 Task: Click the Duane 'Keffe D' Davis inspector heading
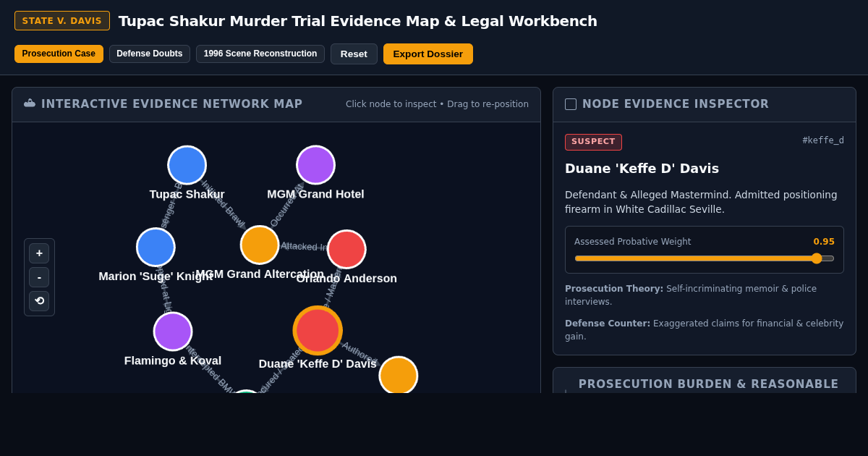pos(642,168)
